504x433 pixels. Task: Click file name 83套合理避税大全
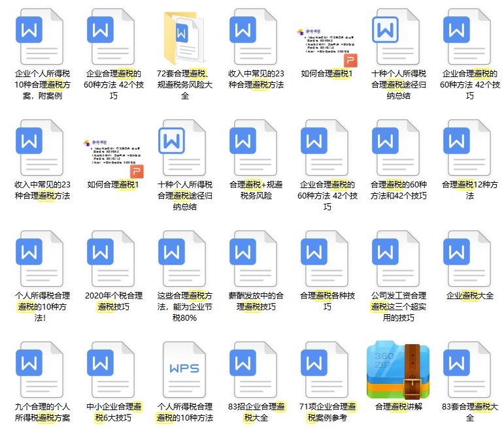point(470,412)
